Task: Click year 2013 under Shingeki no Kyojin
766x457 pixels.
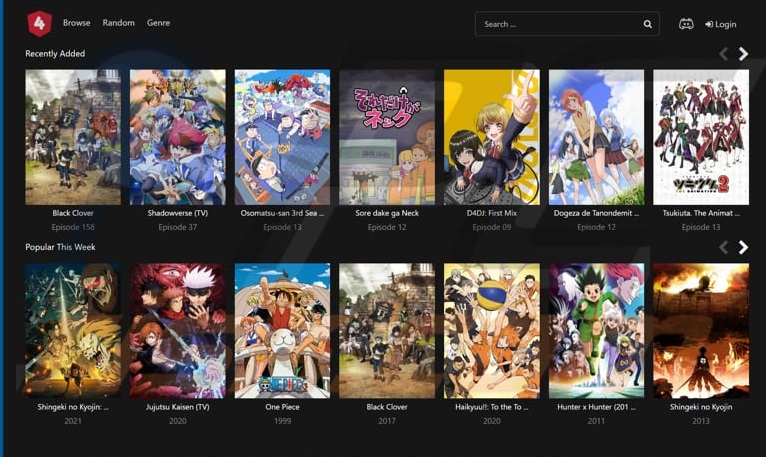Action: 701,421
